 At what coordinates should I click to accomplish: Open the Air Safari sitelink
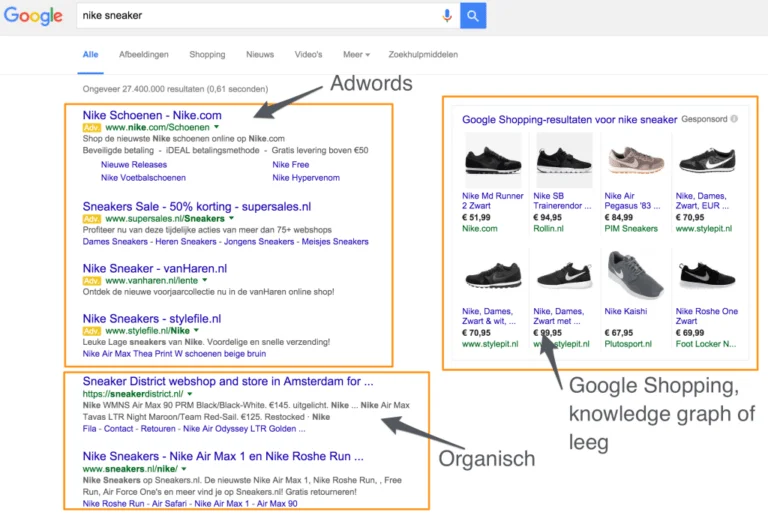coord(169,504)
